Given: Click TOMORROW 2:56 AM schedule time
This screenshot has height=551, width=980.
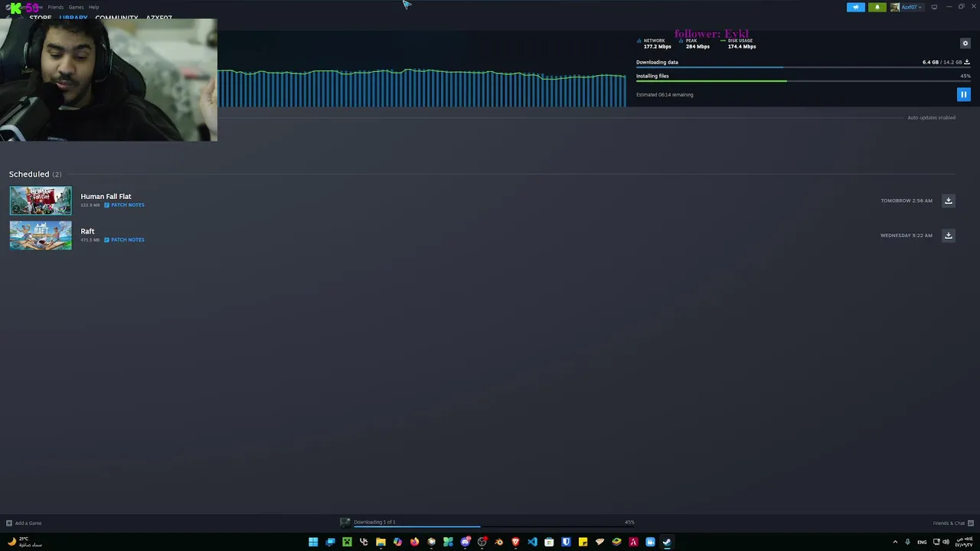Looking at the screenshot, I should (x=906, y=201).
